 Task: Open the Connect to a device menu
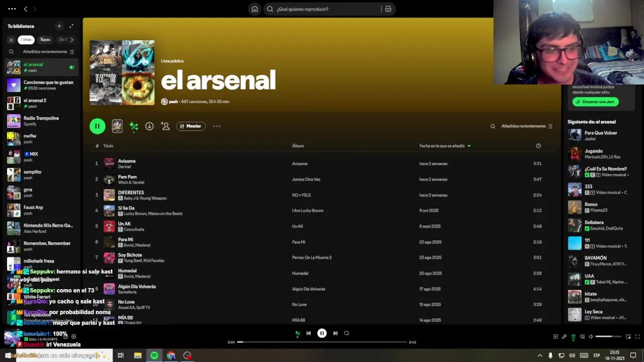pos(582,337)
